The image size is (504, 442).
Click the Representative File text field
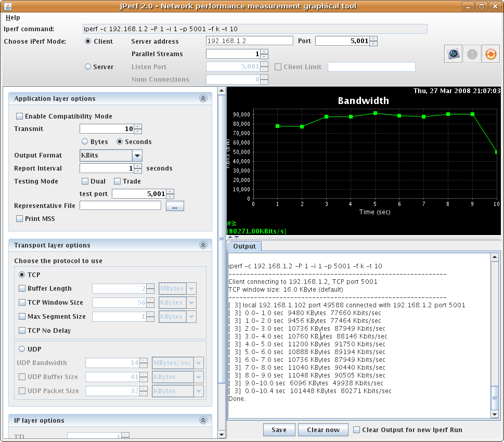pos(120,206)
